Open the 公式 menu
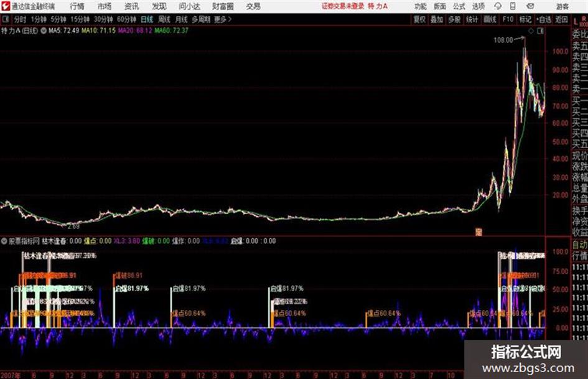 point(459,6)
